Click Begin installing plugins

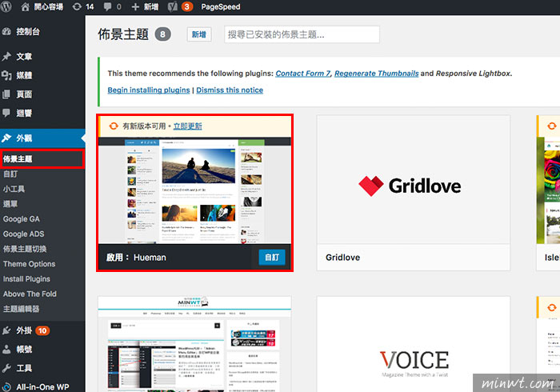pyautogui.click(x=149, y=90)
